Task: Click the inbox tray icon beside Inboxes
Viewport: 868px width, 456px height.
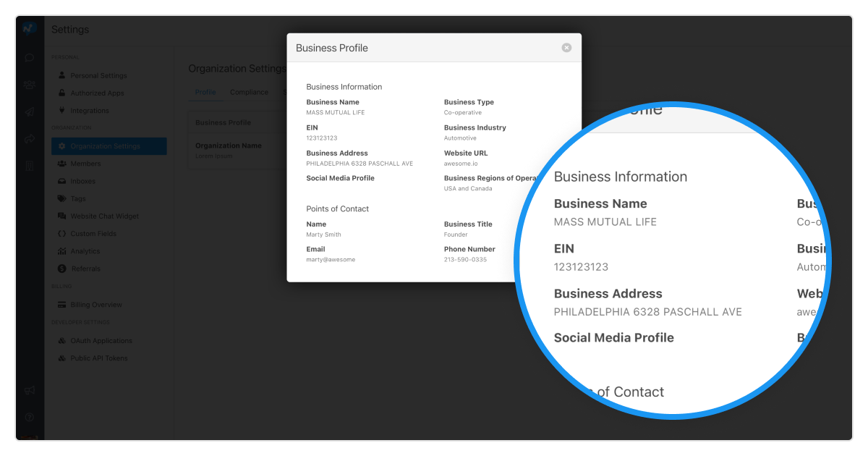Action: tap(62, 181)
